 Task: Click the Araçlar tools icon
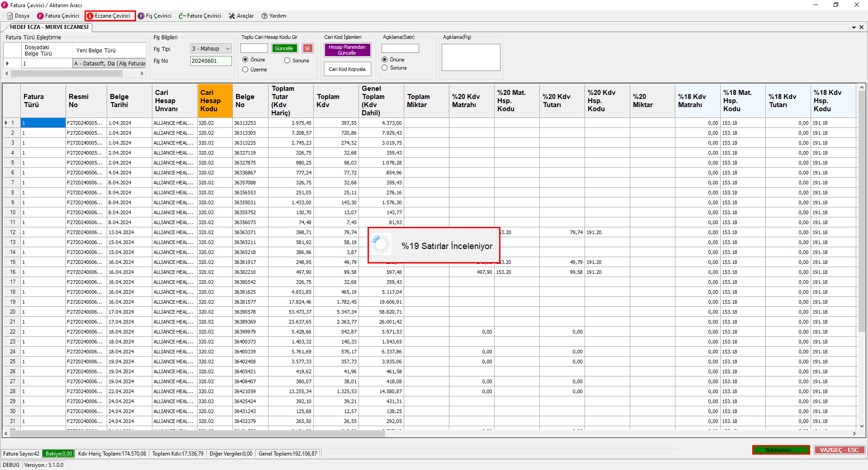pos(232,16)
